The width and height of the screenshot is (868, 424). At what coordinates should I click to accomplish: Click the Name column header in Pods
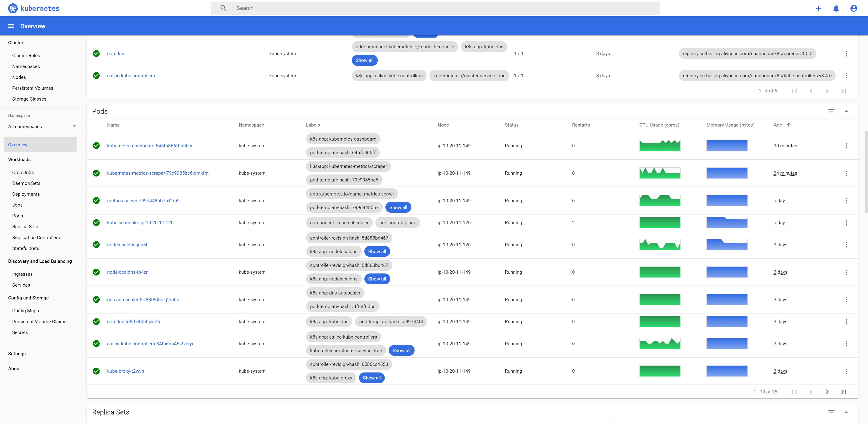click(x=113, y=125)
